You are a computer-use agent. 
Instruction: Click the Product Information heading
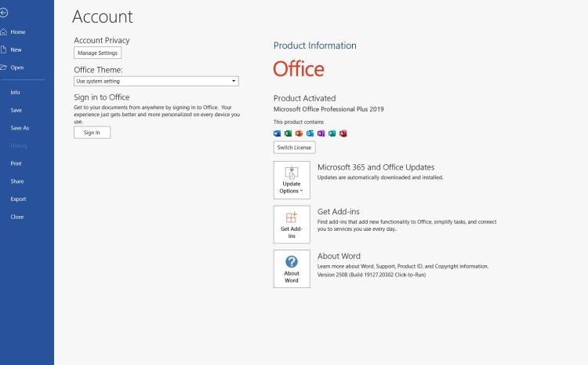(315, 46)
